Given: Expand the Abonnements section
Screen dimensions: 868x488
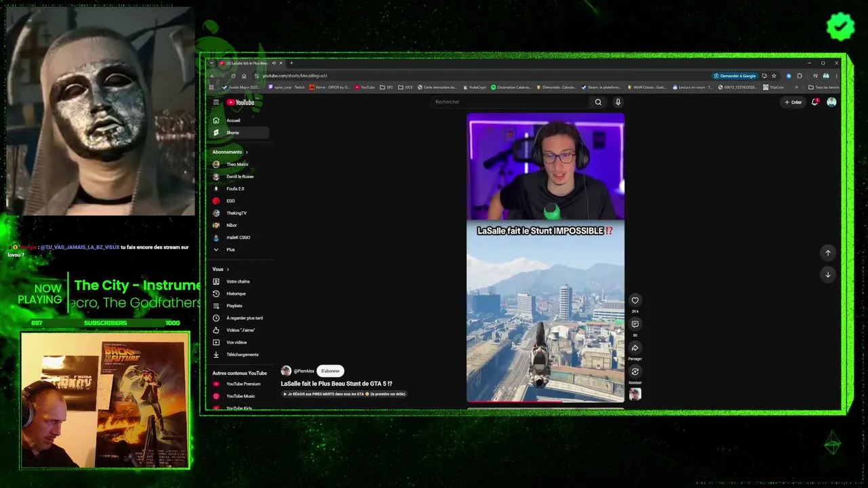Looking at the screenshot, I should pyautogui.click(x=230, y=152).
